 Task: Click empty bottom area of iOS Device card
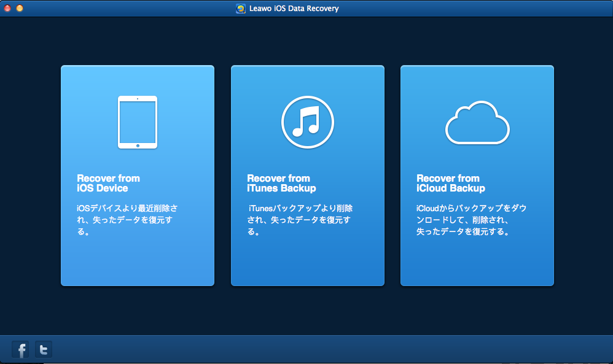[x=138, y=264]
